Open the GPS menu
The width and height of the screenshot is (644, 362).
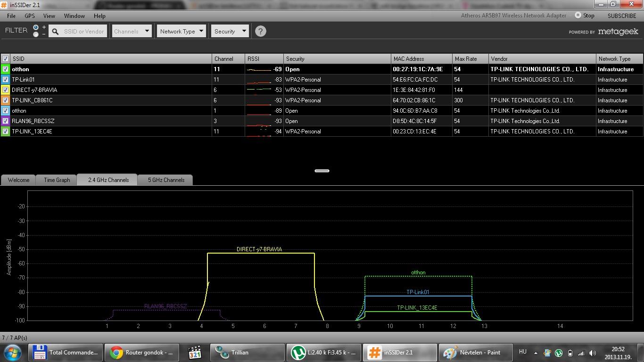(30, 16)
